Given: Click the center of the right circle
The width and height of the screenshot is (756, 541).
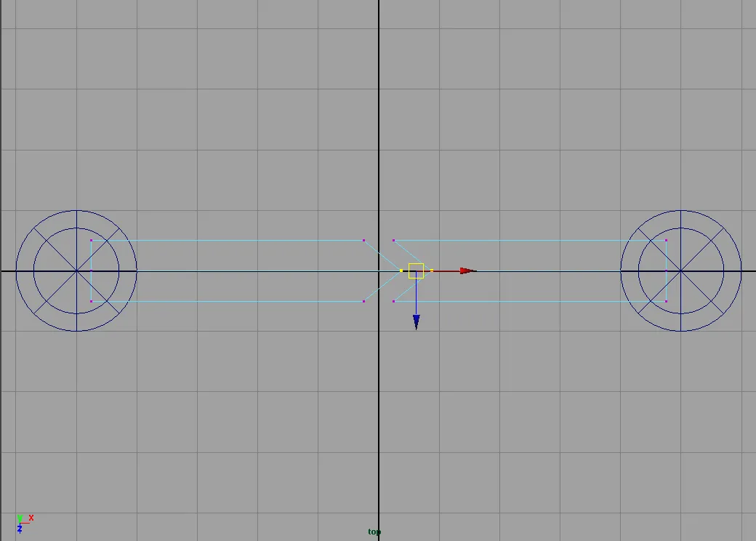Looking at the screenshot, I should (x=681, y=271).
